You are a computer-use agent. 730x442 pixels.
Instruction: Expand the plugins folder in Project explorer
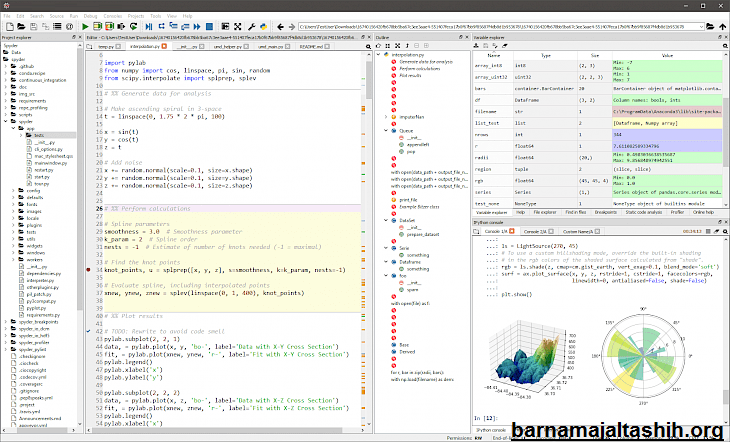pos(13,225)
